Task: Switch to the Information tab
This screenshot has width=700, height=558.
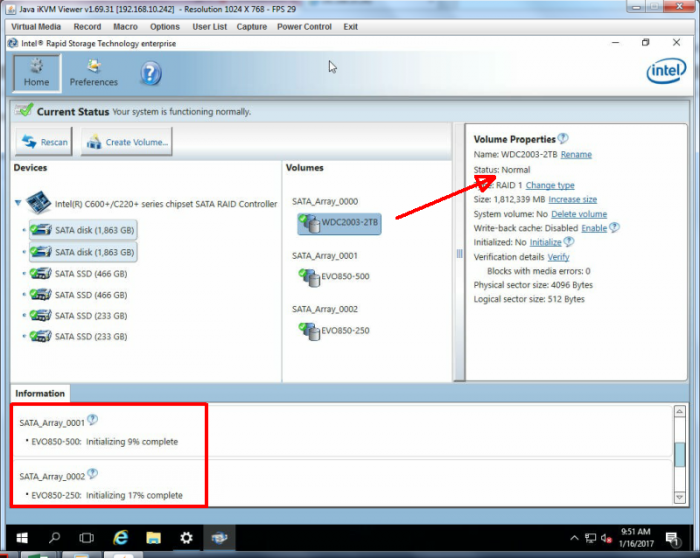Action: coord(40,393)
